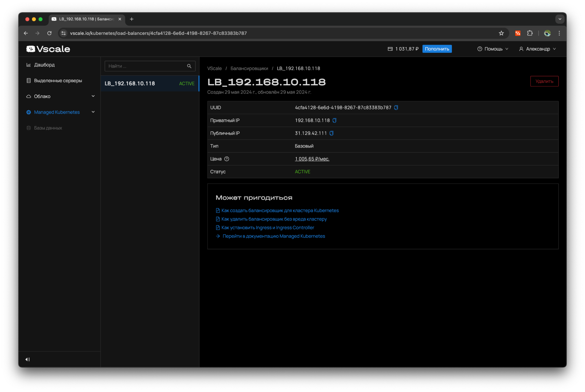Image resolution: width=585 pixels, height=392 pixels.
Task: Click the LB_192.168.10.118 breadcrumb text
Action: coord(298,68)
